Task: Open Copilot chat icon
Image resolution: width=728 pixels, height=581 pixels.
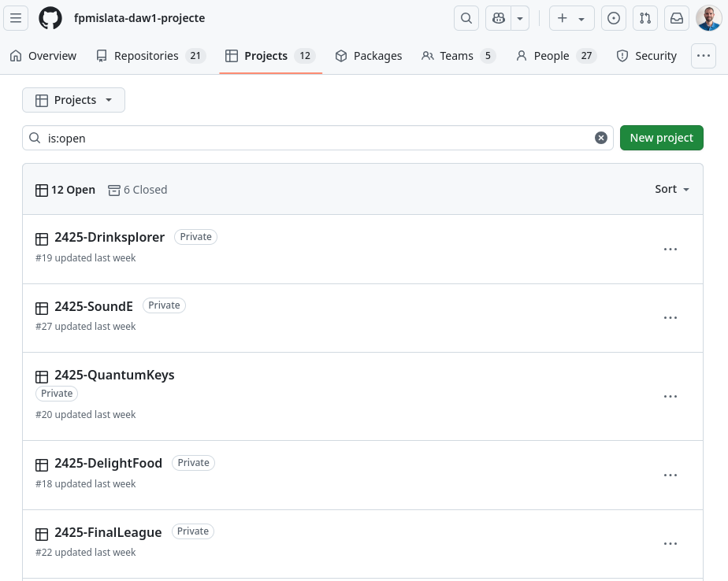Action: point(499,18)
